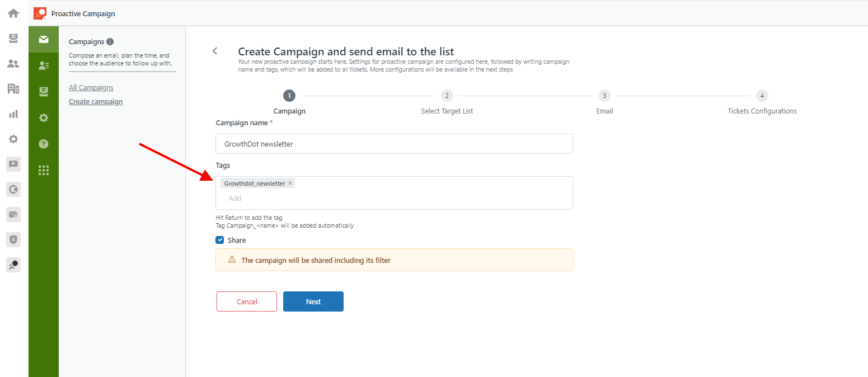Click the Campaigns panel heading
The width and height of the screenshot is (868, 377).
(x=87, y=41)
